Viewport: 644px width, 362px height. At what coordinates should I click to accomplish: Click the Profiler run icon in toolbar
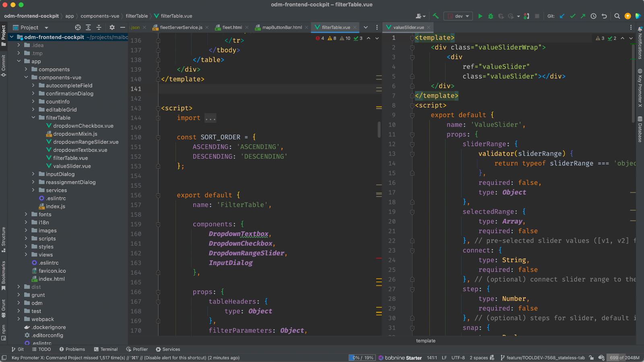(511, 16)
